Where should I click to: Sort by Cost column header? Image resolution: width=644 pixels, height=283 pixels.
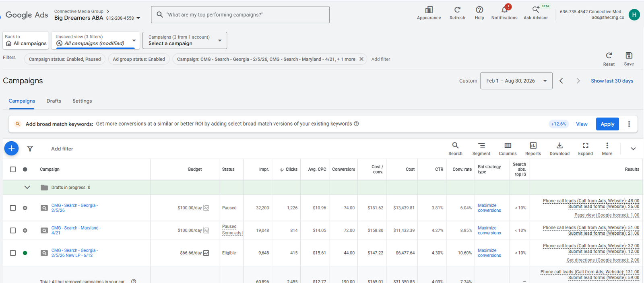coord(410,169)
